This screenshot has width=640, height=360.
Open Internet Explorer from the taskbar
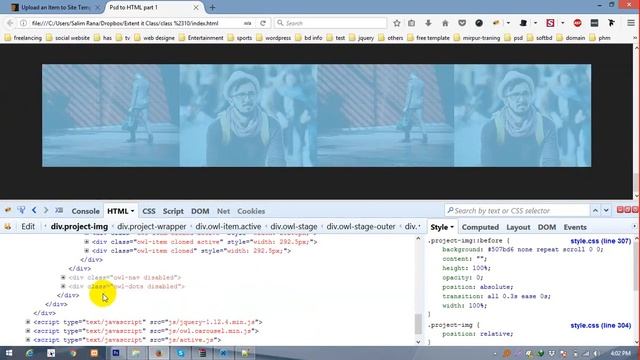click(x=29, y=353)
